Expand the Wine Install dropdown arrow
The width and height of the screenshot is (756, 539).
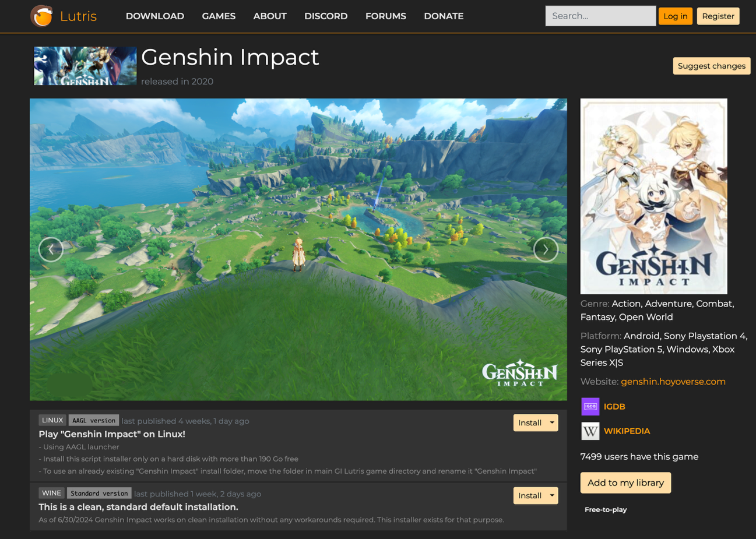point(551,495)
